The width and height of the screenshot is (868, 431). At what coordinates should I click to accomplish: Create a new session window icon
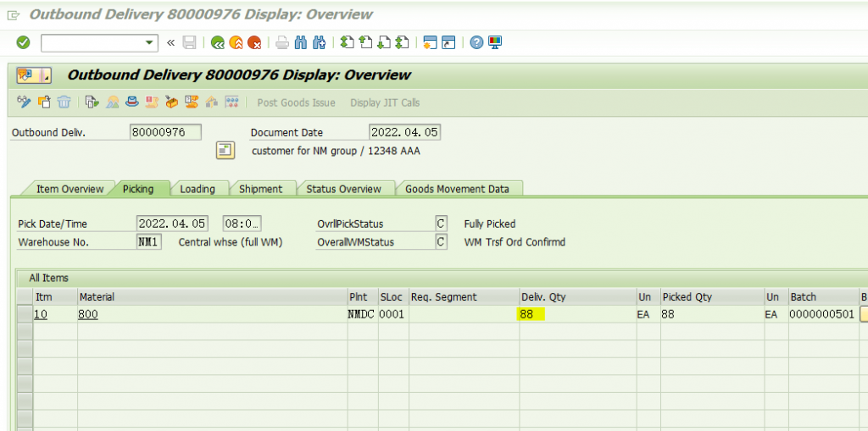pyautogui.click(x=430, y=42)
